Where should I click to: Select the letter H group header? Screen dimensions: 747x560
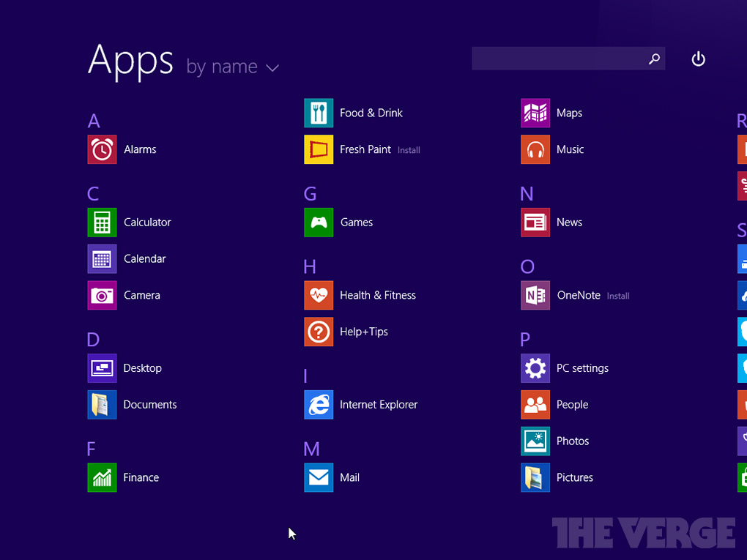[x=310, y=266]
